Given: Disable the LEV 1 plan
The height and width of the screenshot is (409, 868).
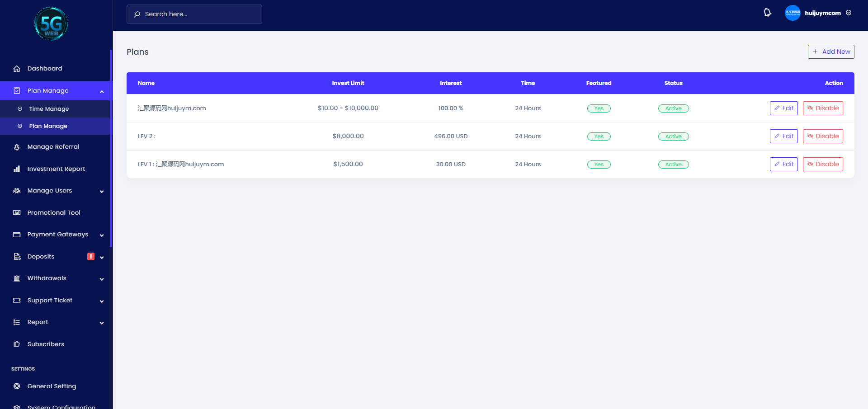Looking at the screenshot, I should click(823, 164).
